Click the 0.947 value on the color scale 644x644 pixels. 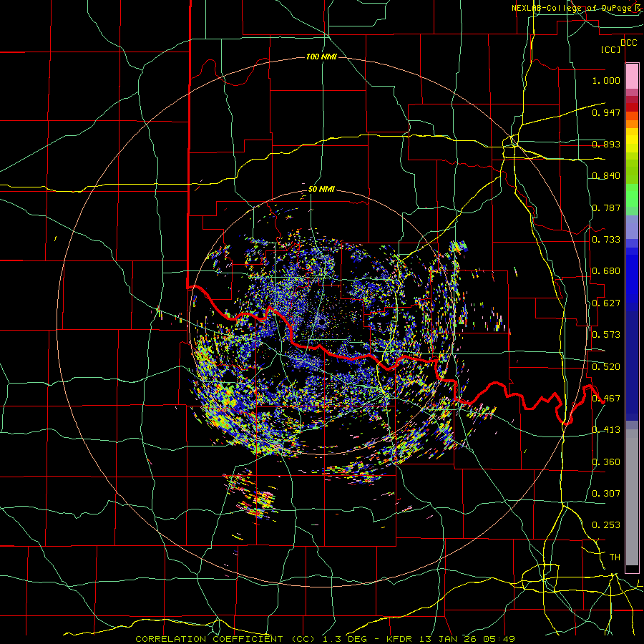pyautogui.click(x=606, y=112)
